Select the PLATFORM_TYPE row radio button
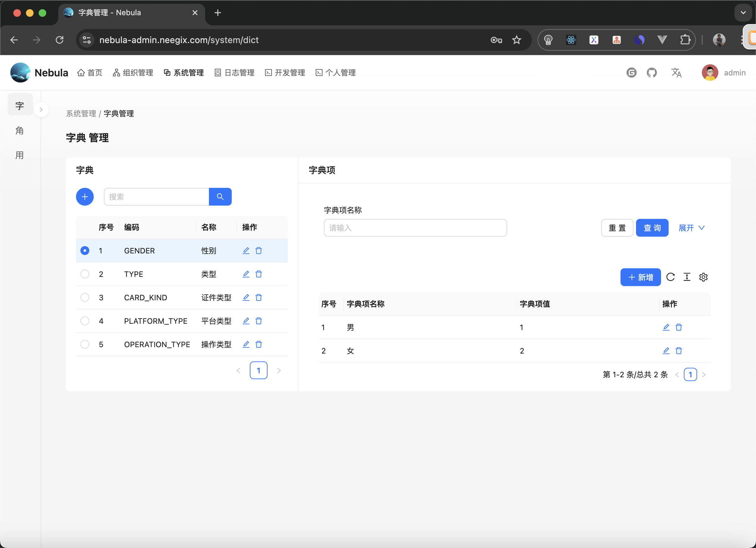 (x=85, y=321)
